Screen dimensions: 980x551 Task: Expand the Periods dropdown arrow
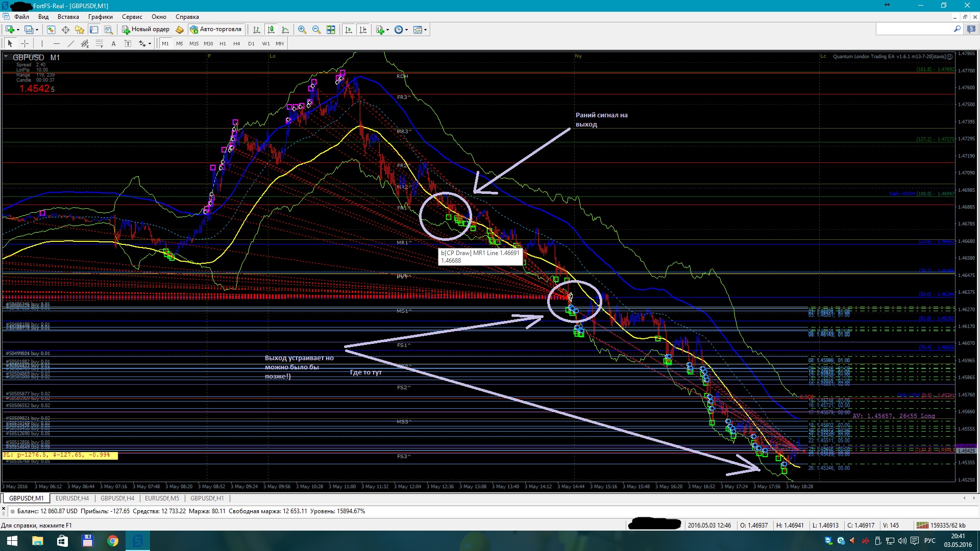click(406, 30)
